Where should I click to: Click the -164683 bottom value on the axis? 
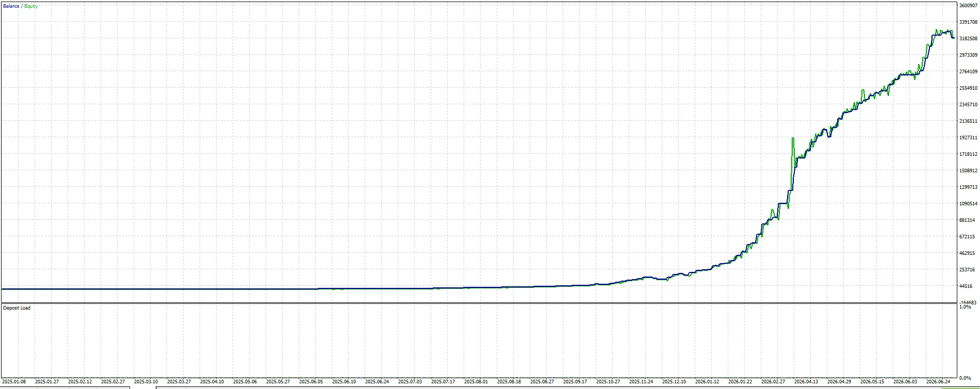click(x=968, y=302)
